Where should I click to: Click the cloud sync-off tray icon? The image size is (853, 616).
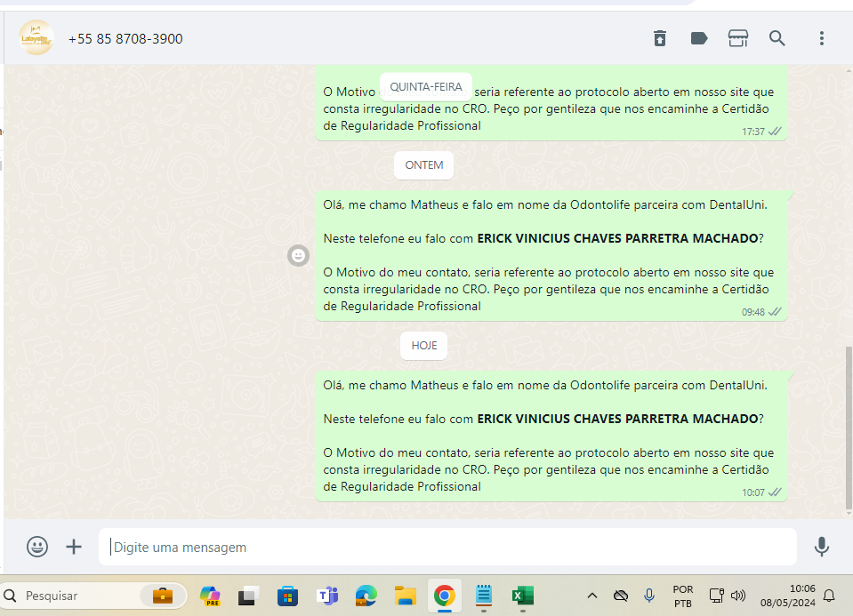coord(621,596)
